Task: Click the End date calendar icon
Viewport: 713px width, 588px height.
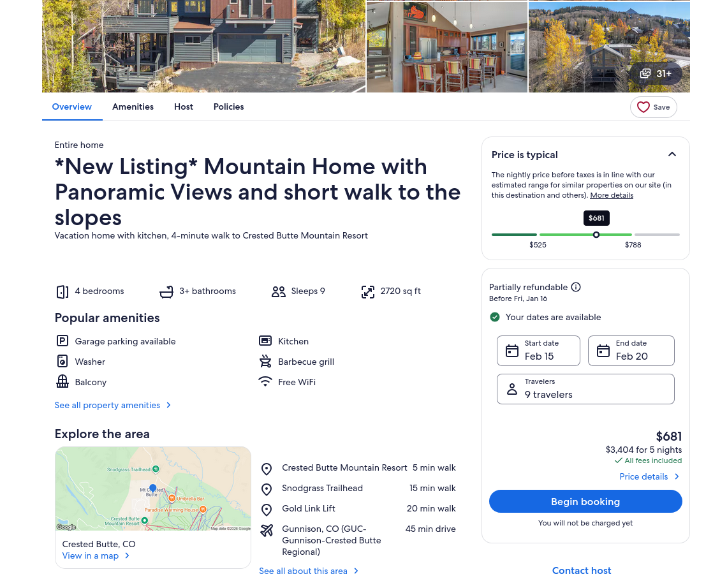Action: [603, 351]
